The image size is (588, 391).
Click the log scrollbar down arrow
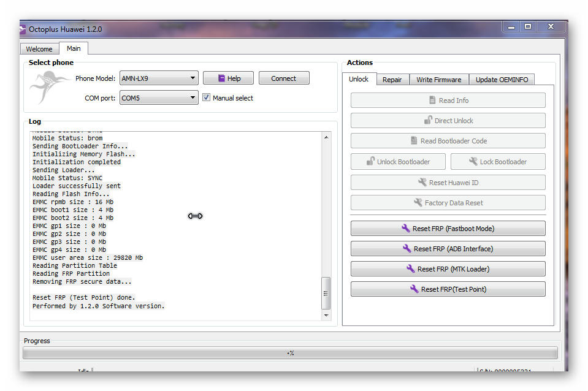326,315
